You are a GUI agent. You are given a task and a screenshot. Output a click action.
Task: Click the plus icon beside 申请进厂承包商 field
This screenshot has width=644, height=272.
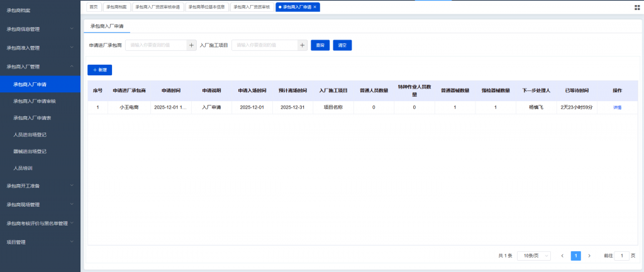point(192,45)
